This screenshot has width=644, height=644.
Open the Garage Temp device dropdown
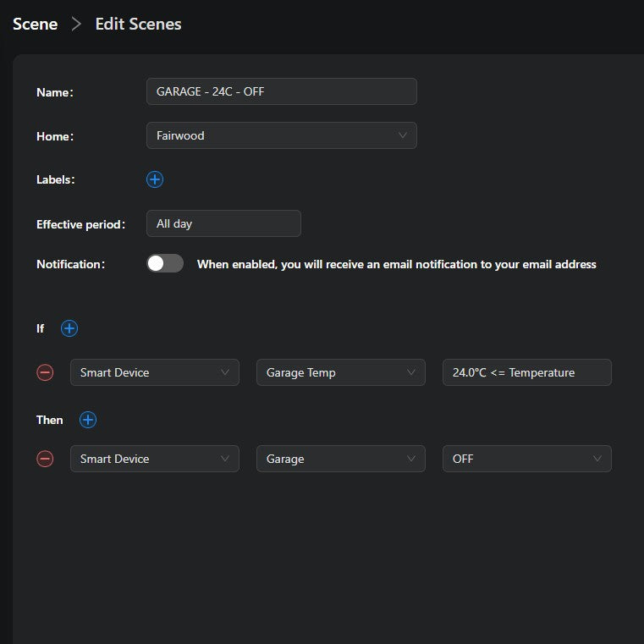pos(341,372)
